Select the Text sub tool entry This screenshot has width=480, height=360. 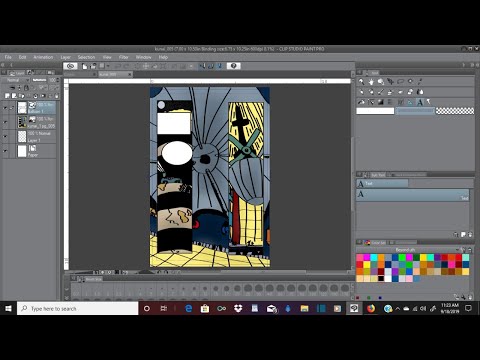[413, 195]
